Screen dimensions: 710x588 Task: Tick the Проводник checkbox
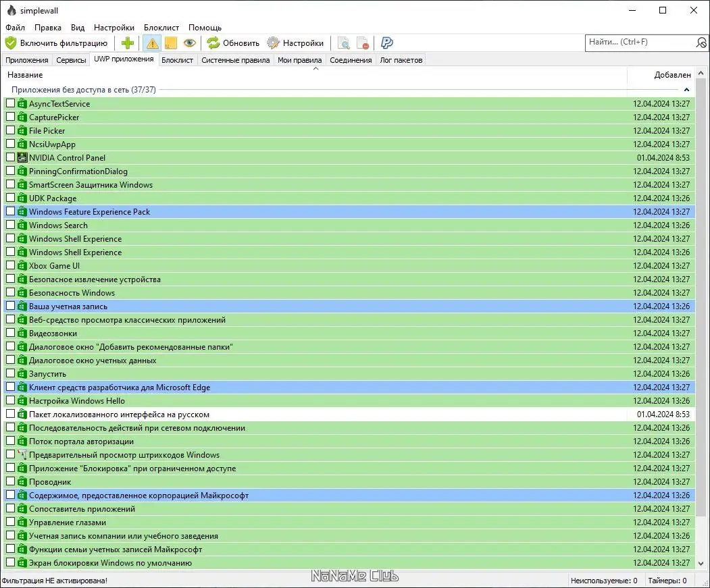[x=10, y=481]
